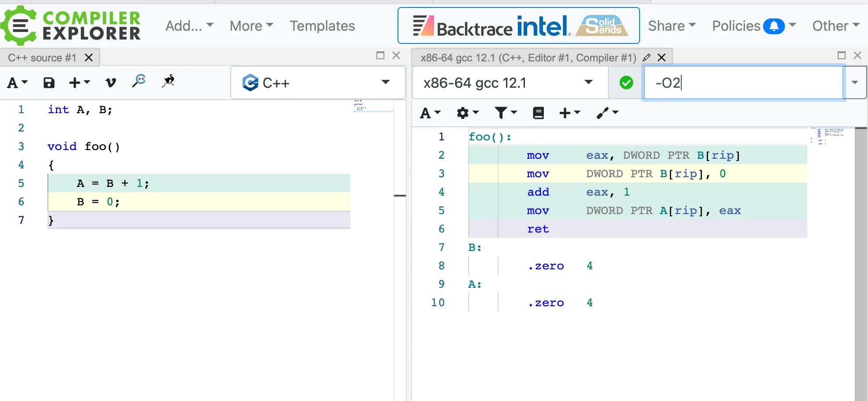
Task: Open the Share dropdown menu
Action: click(x=672, y=26)
